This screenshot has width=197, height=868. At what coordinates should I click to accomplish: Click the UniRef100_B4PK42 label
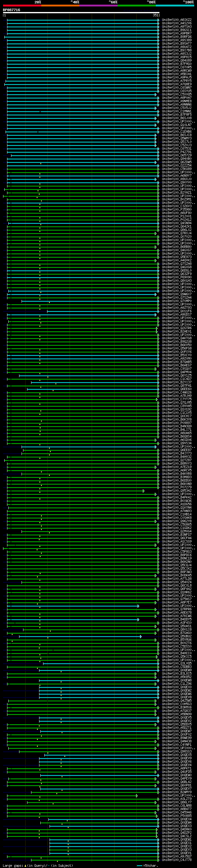tap(177, 497)
